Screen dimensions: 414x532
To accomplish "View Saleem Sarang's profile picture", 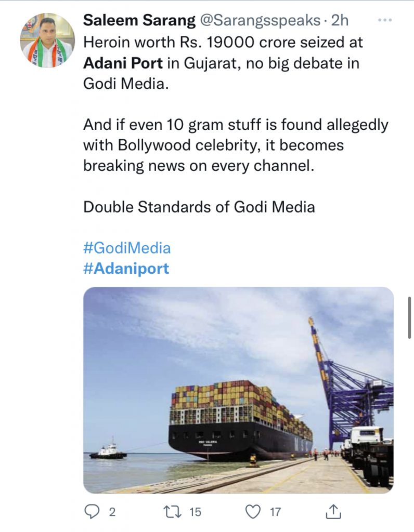I will (47, 41).
